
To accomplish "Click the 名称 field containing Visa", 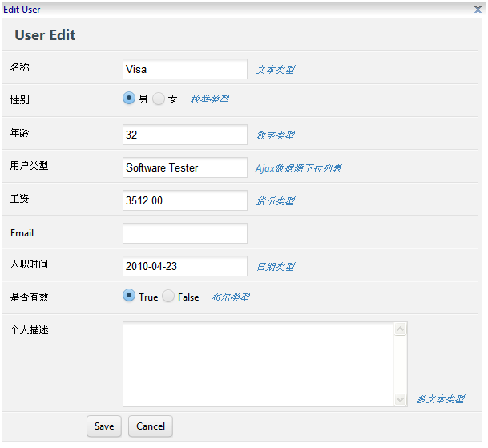I will (185, 69).
